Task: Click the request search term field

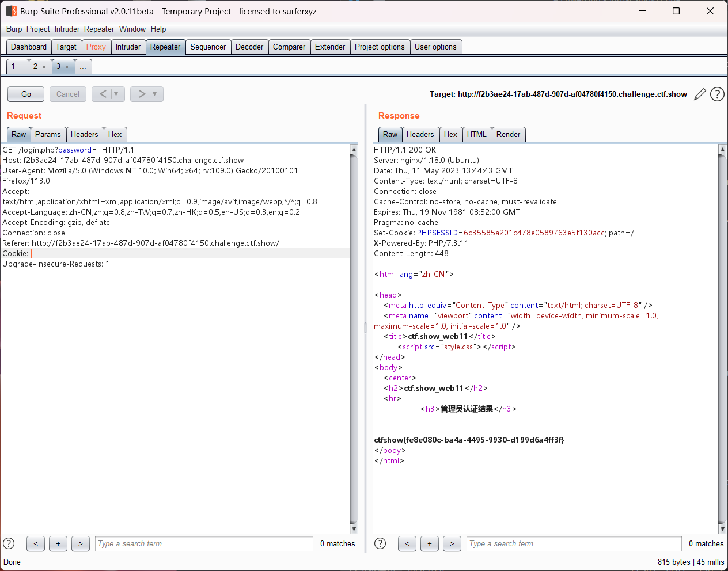Action: [x=204, y=543]
